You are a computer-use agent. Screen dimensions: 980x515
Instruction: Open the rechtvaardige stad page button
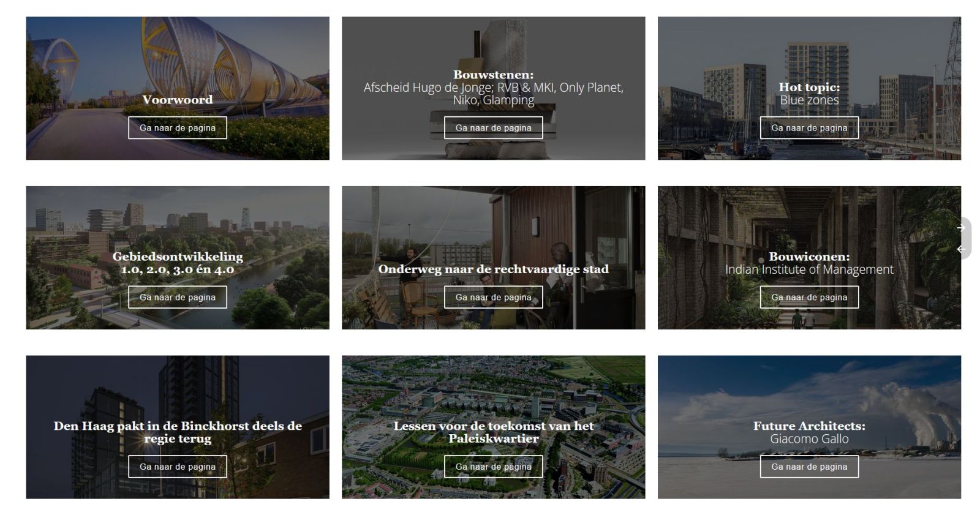(x=493, y=297)
